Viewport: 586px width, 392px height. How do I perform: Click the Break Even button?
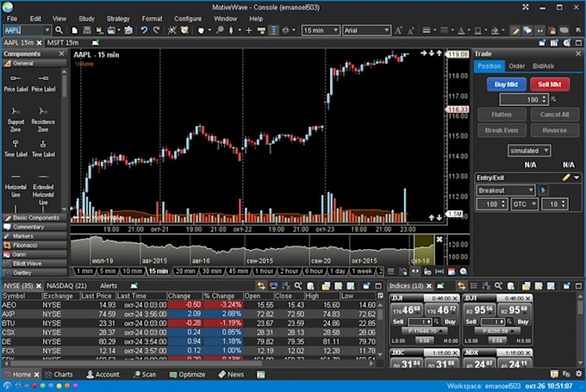pyautogui.click(x=502, y=130)
